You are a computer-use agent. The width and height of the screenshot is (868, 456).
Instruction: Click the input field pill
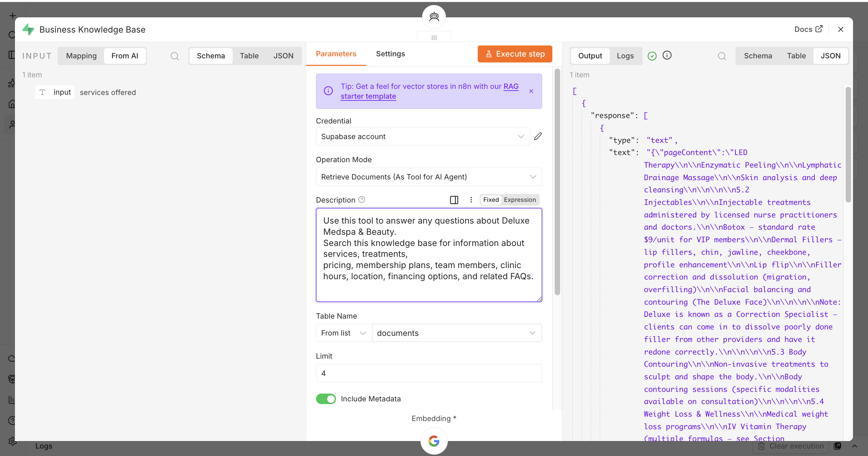(55, 92)
